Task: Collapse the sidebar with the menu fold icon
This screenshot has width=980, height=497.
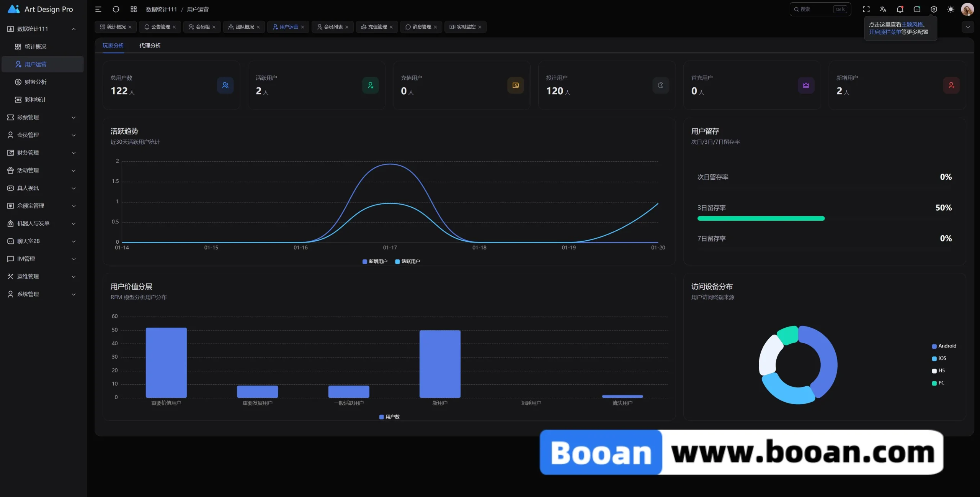Action: coord(98,9)
